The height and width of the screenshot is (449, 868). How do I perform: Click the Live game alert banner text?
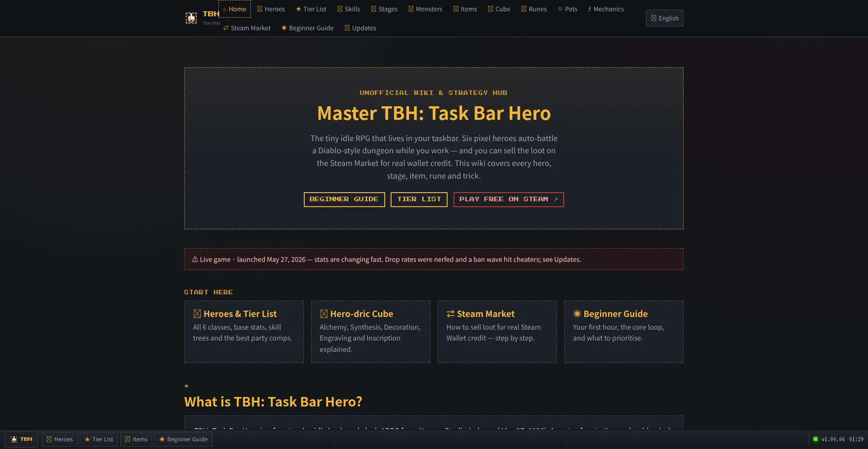[x=391, y=260]
